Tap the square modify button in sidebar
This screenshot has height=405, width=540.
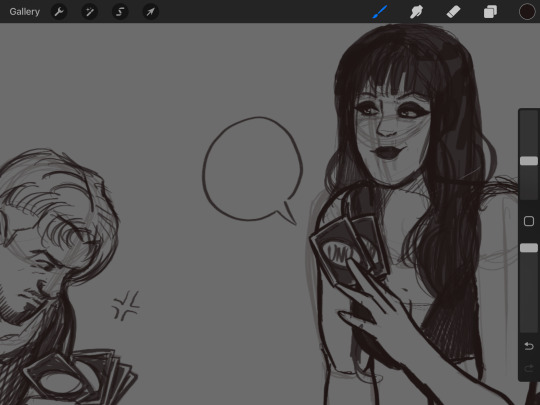tap(529, 221)
